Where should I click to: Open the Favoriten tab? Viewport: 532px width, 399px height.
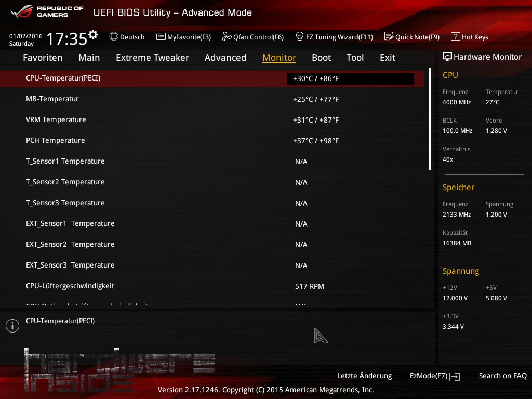click(x=43, y=58)
